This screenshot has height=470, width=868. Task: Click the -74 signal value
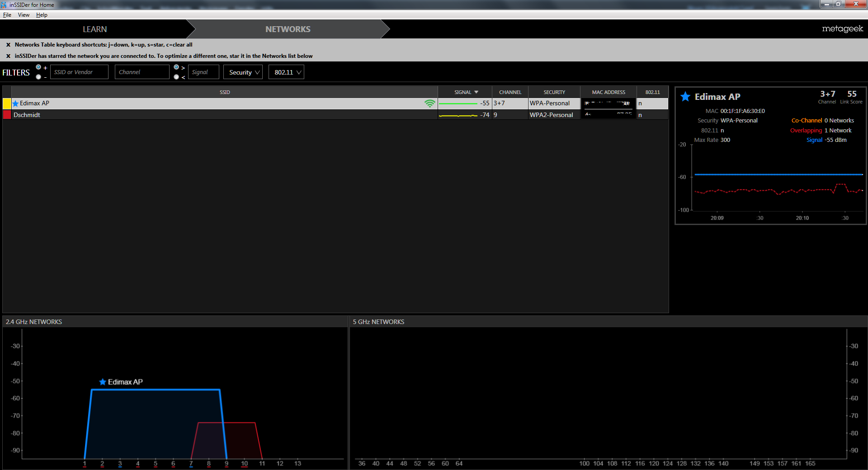tap(485, 115)
